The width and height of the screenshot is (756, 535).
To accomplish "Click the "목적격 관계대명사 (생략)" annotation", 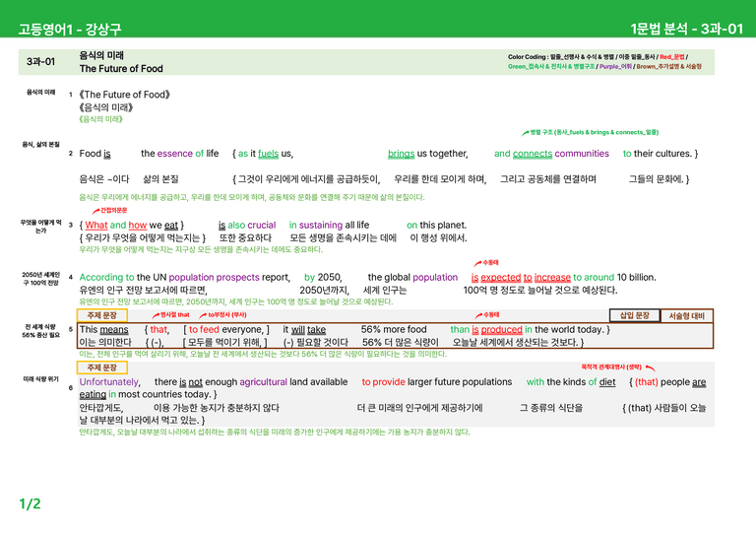I will (x=611, y=368).
